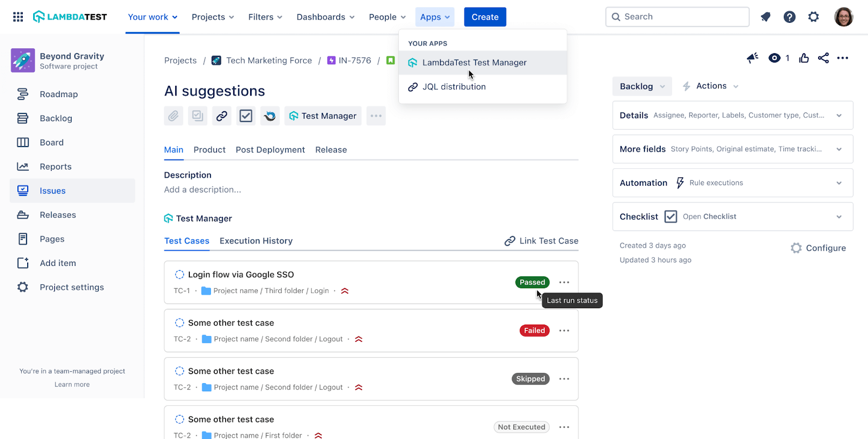This screenshot has height=439, width=868.
Task: Expand the Automation panel chevron
Action: [839, 183]
